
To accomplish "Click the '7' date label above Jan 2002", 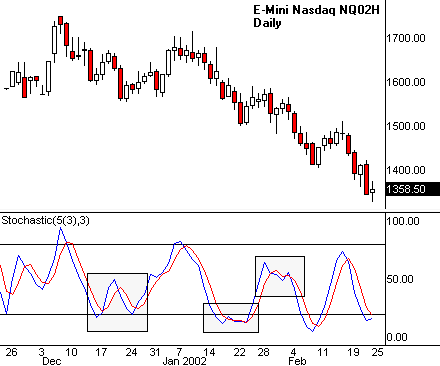I will point(179,352).
